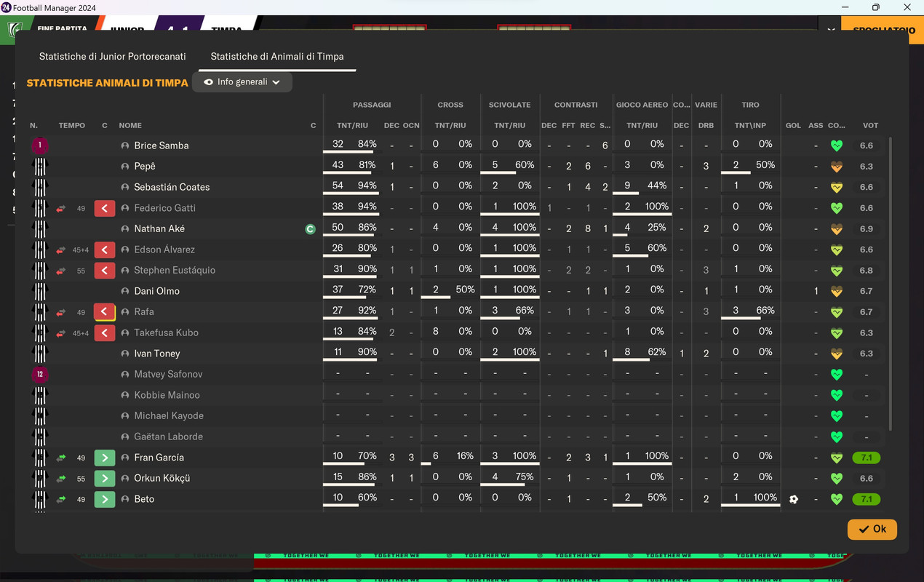The width and height of the screenshot is (924, 582).
Task: Click the green substituted-on arrow for Beto
Action: pos(105,499)
